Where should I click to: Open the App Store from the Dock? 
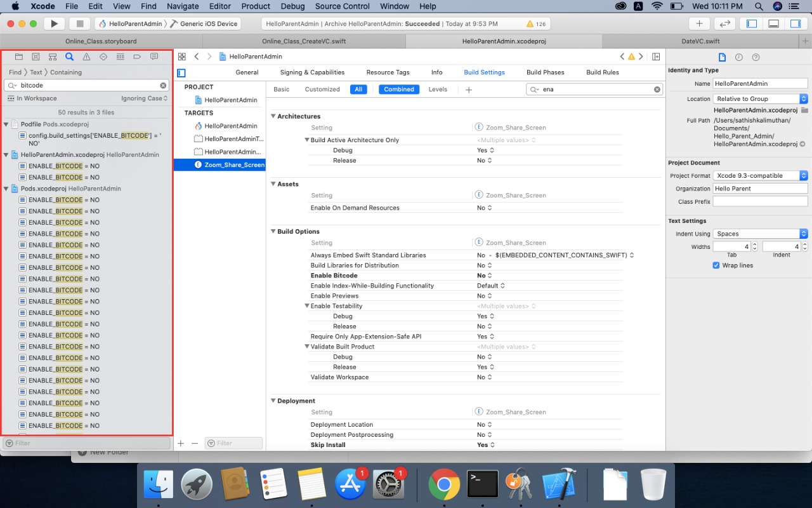[350, 485]
